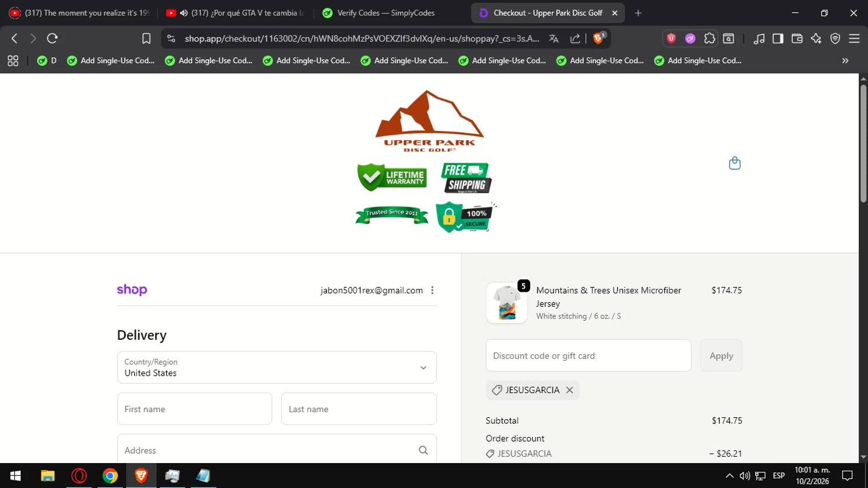Viewport: 868px width, 488px height.
Task: Click the email jabon5001rex@gmail.com text
Action: (x=372, y=291)
